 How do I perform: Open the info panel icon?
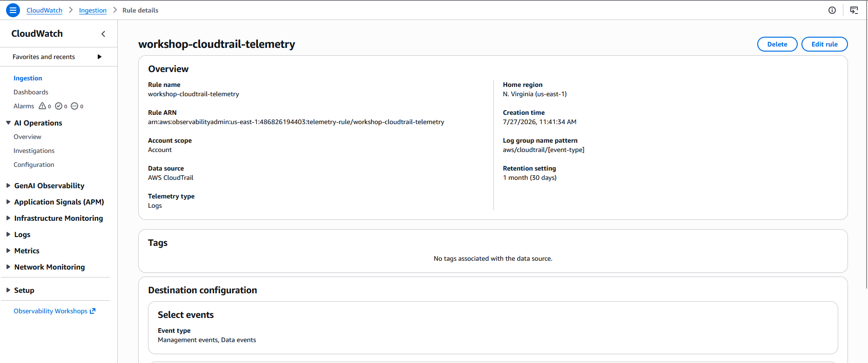click(832, 10)
